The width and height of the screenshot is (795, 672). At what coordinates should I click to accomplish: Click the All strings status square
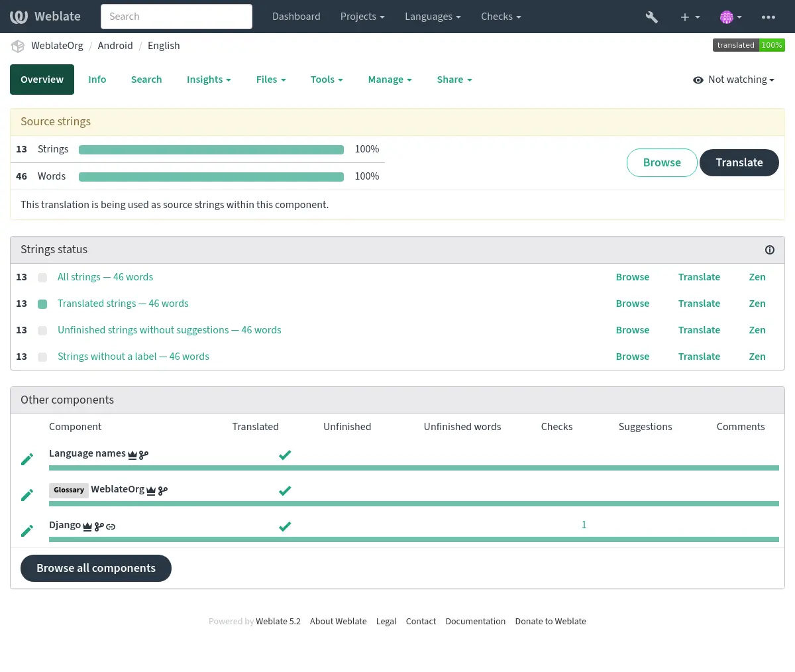(x=42, y=278)
